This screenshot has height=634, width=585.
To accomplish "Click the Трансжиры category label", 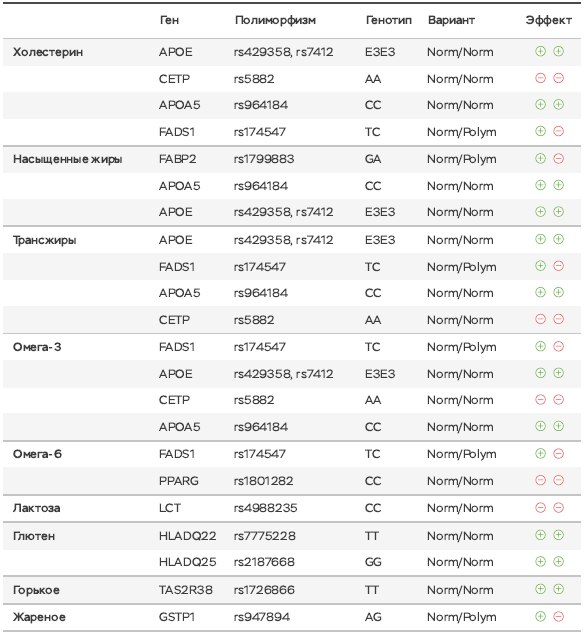I will point(44,240).
